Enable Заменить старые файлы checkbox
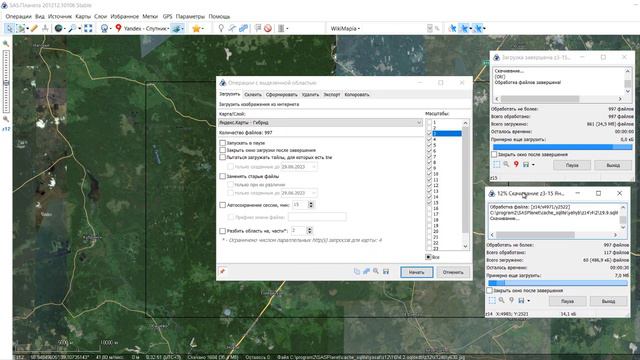640x360 pixels. coord(222,176)
